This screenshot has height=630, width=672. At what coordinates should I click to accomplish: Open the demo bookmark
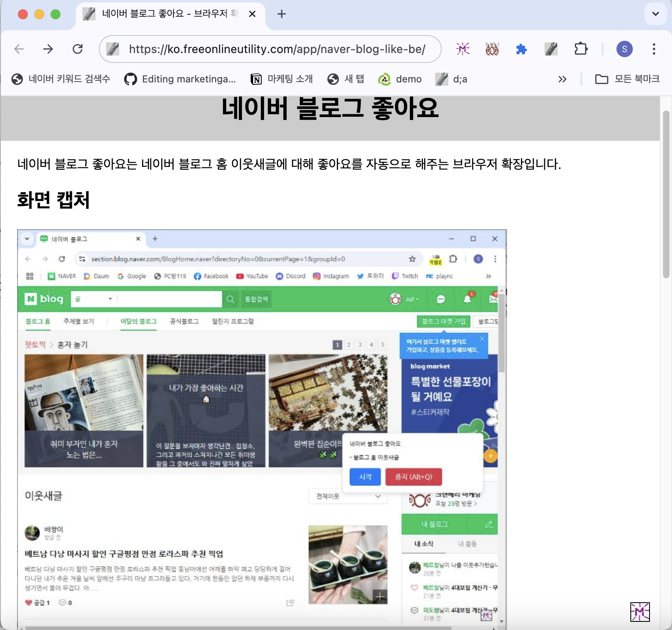click(400, 79)
